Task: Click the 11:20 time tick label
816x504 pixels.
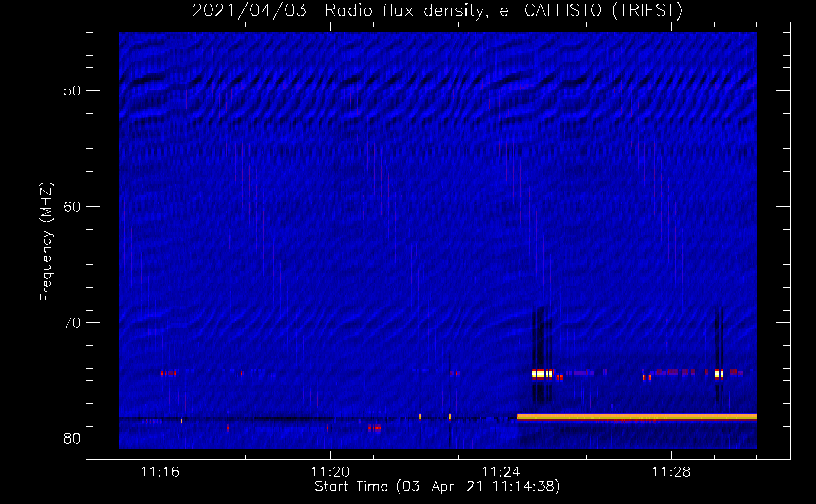Action: 330,472
